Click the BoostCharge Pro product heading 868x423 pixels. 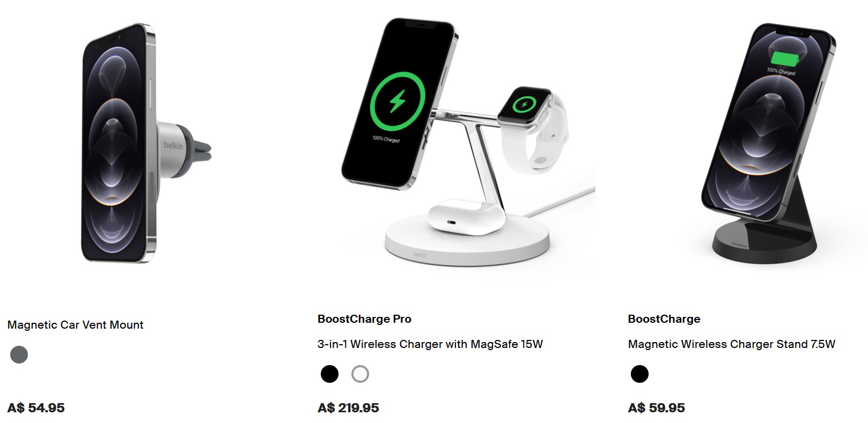pyautogui.click(x=364, y=319)
